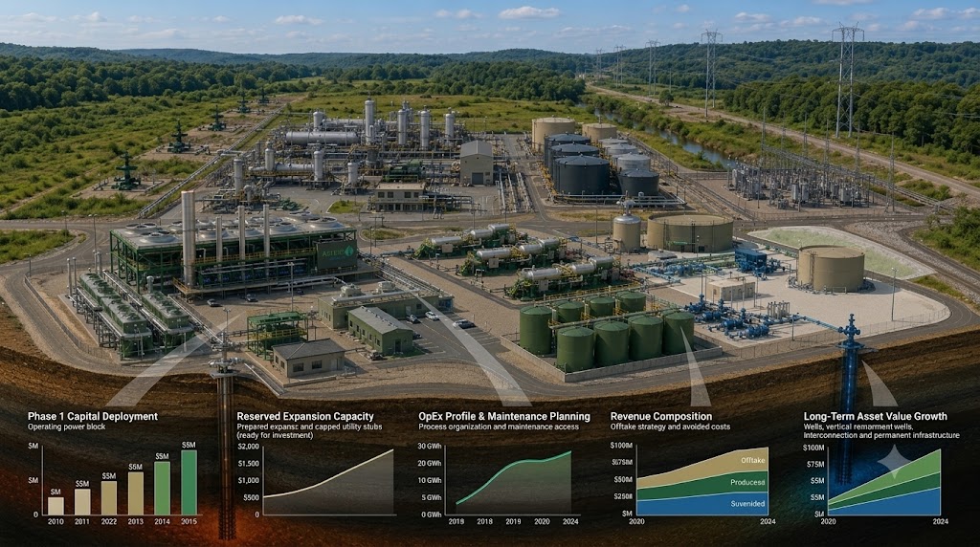The width and height of the screenshot is (980, 547).
Task: Click the green sign on the power block building
Action: (336, 252)
